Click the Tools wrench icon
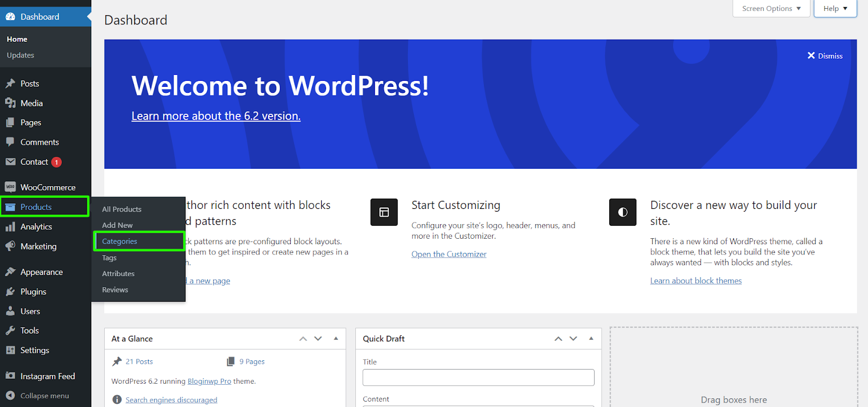The height and width of the screenshot is (407, 868). [10, 330]
